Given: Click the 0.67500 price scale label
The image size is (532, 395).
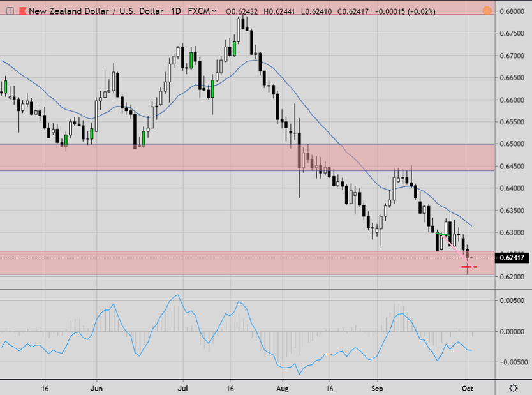Looking at the screenshot, I should coord(512,33).
